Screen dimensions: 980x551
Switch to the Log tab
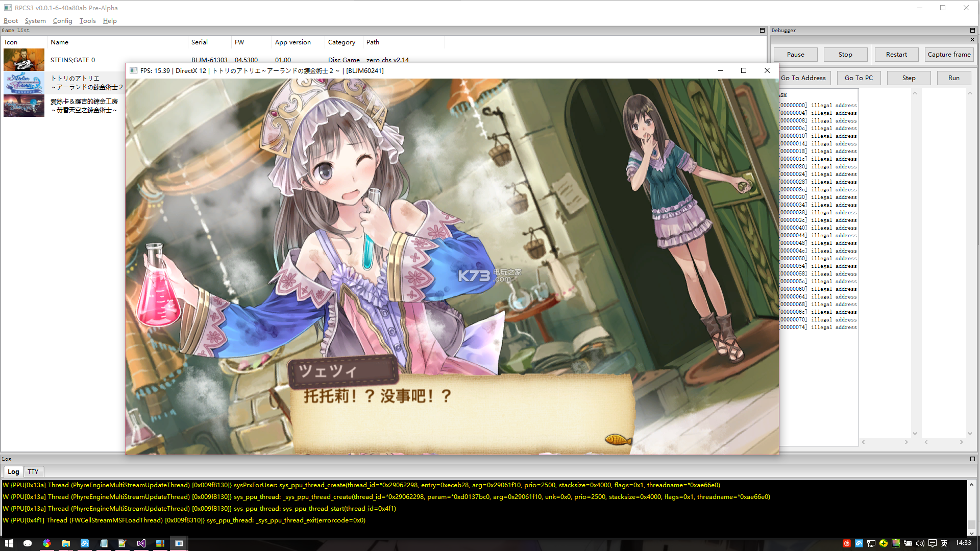tap(13, 472)
